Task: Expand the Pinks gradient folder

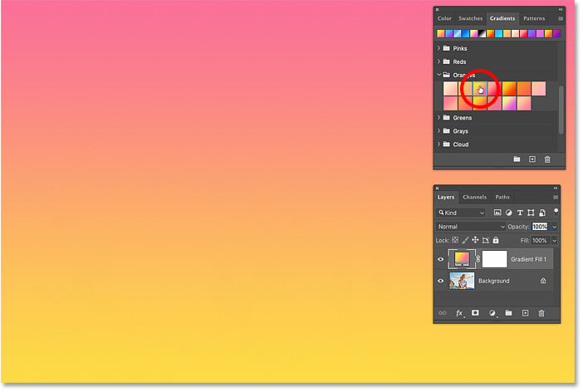Action: (x=438, y=48)
